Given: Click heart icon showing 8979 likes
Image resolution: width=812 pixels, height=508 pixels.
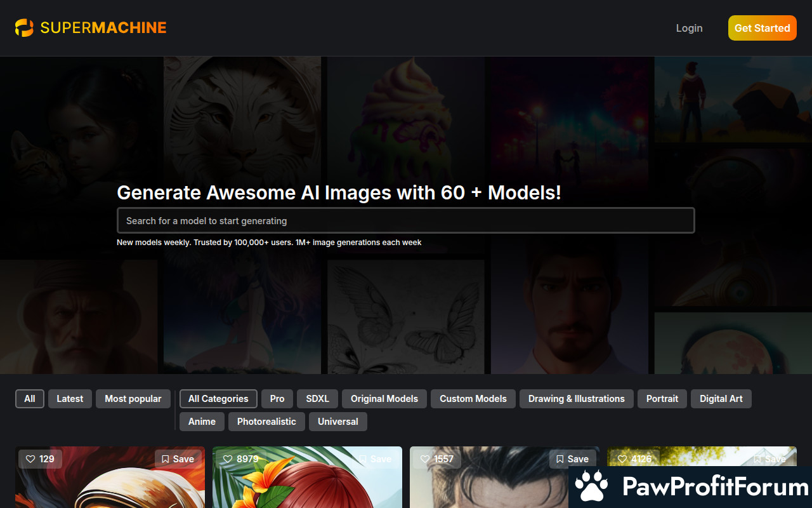Looking at the screenshot, I should tap(228, 459).
